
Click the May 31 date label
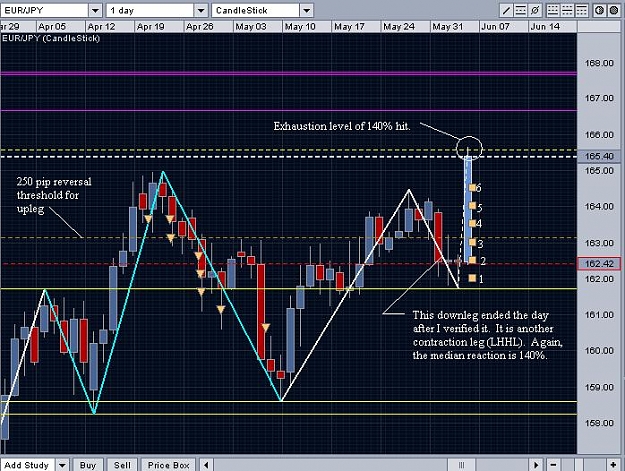(448, 27)
